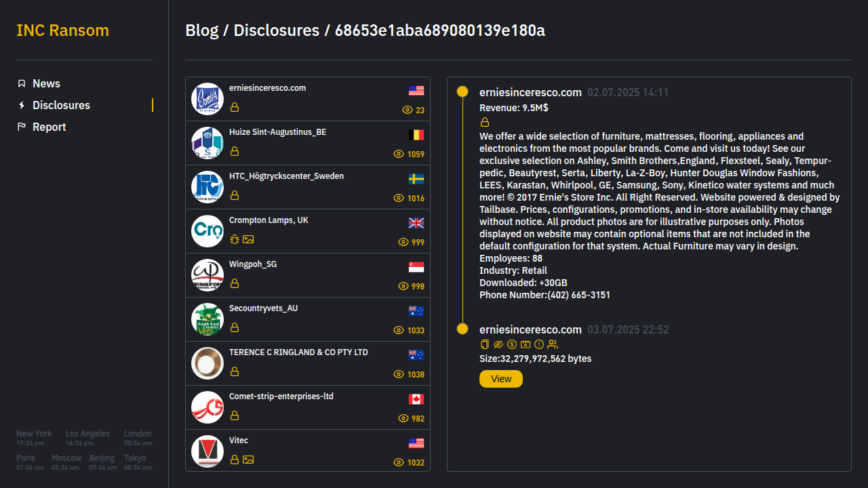Click the dollar coin icon in detail panel
Screen dimensions: 868x488
[x=512, y=344]
